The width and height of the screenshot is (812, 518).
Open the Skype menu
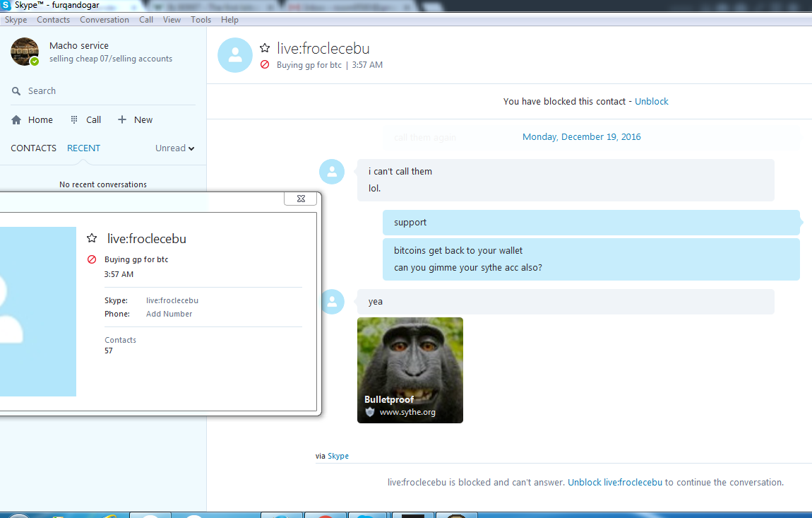pos(16,20)
